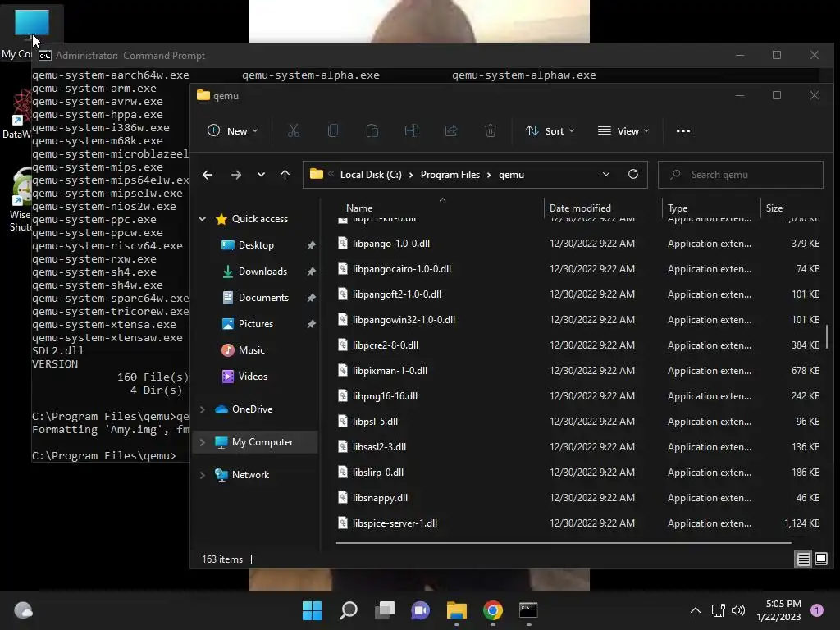This screenshot has height=630, width=840.
Task: Click the Delete trash icon in Explorer toolbar
Action: coord(491,130)
